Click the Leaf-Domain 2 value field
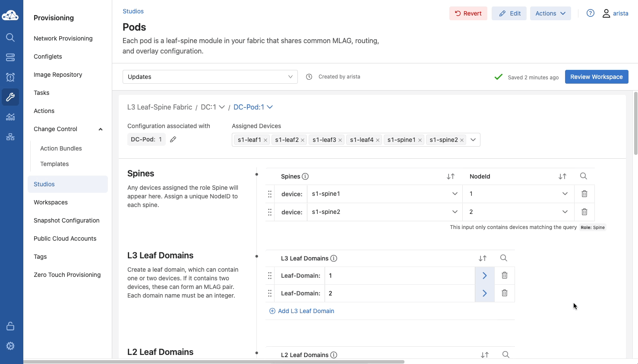This screenshot has width=638, height=364. [x=399, y=293]
